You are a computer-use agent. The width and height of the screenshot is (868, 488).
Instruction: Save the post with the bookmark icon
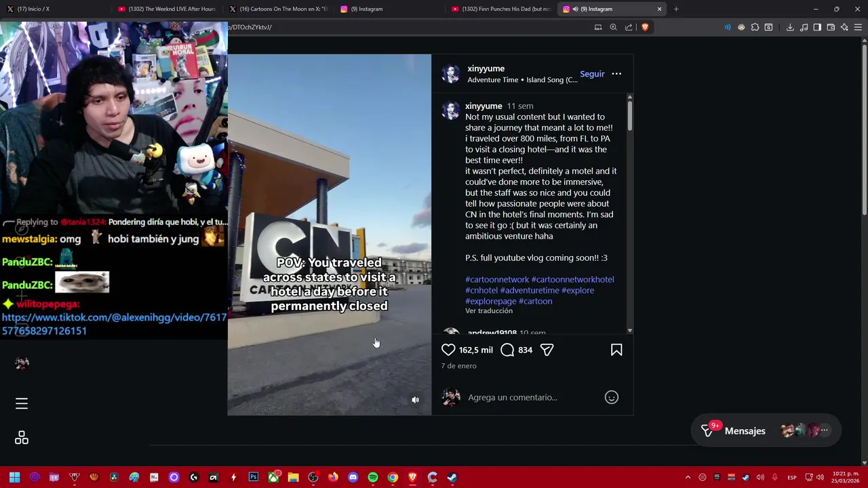tap(616, 350)
